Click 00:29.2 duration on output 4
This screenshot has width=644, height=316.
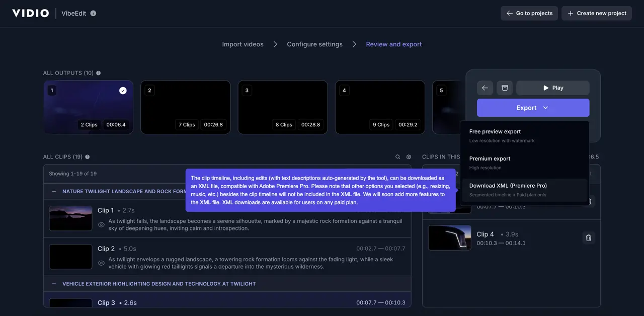408,125
